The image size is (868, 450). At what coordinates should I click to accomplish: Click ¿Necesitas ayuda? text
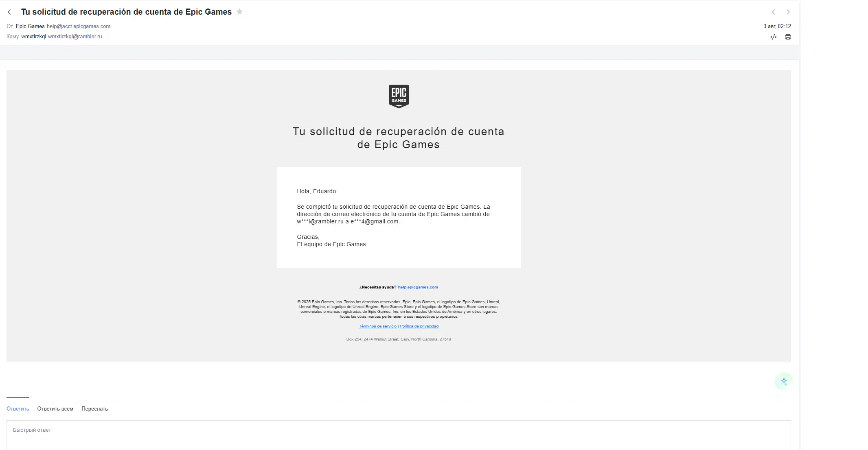pos(378,287)
